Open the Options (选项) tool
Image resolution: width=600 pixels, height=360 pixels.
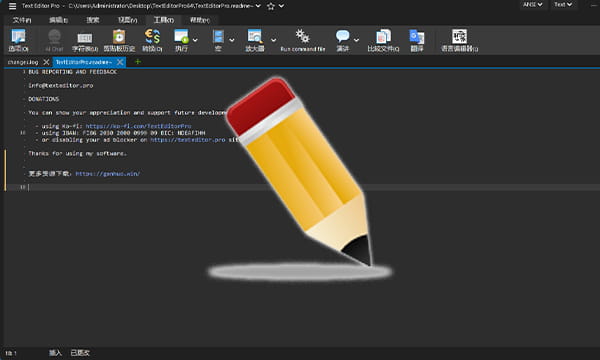tap(18, 41)
